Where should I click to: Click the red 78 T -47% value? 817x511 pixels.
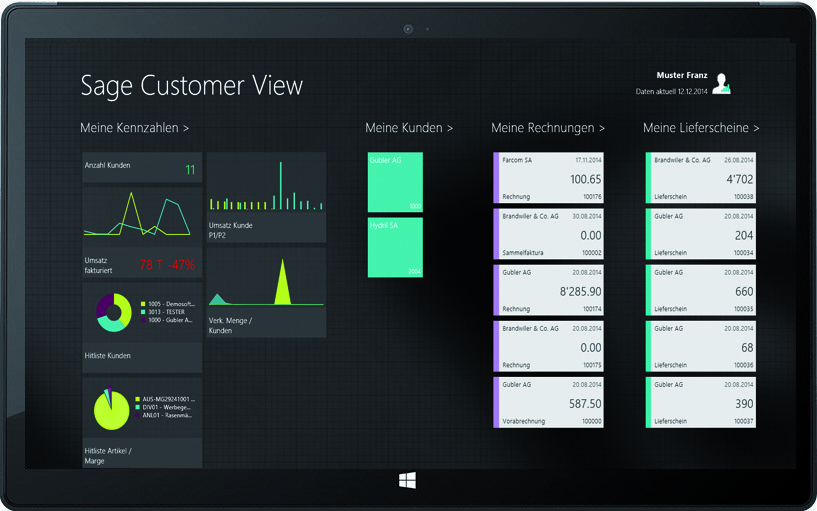(167, 265)
